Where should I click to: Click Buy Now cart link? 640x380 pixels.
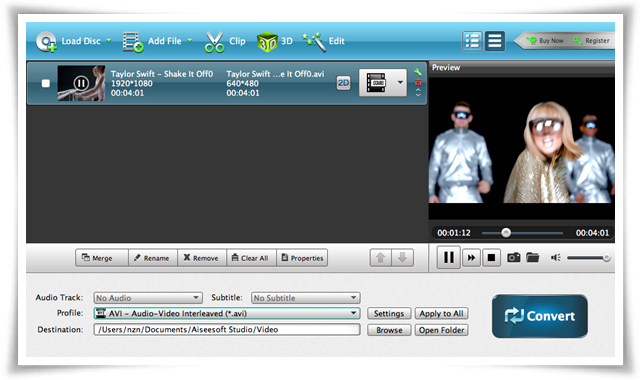pos(545,41)
